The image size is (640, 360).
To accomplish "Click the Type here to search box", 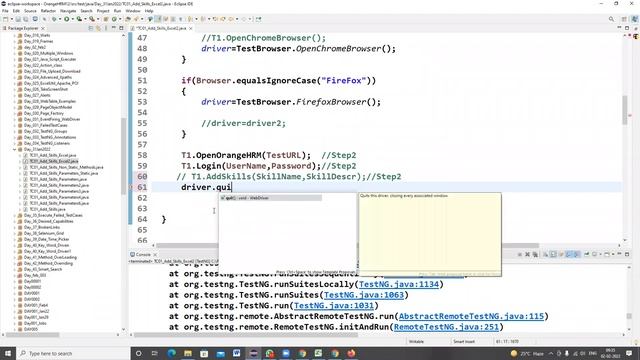I will click(73, 353).
